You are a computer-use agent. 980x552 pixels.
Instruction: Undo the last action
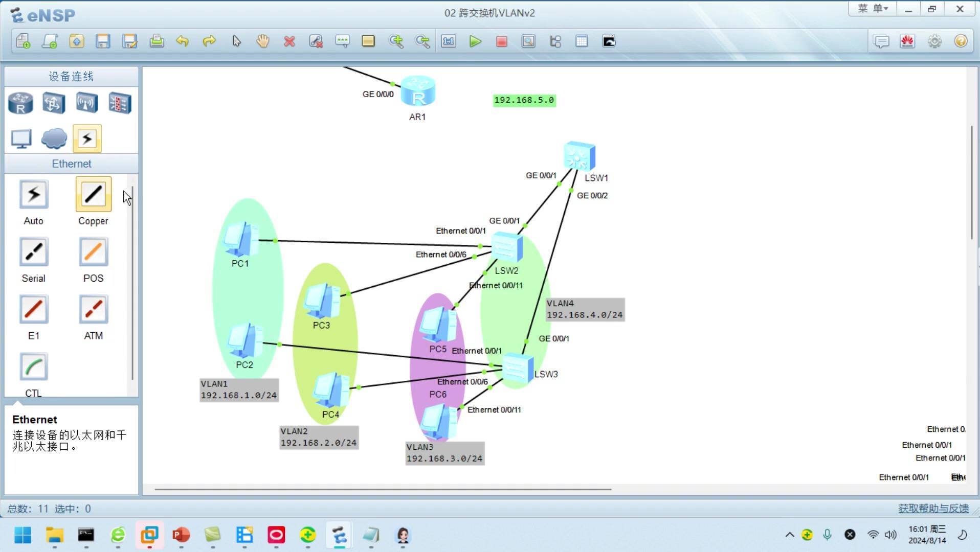click(183, 41)
